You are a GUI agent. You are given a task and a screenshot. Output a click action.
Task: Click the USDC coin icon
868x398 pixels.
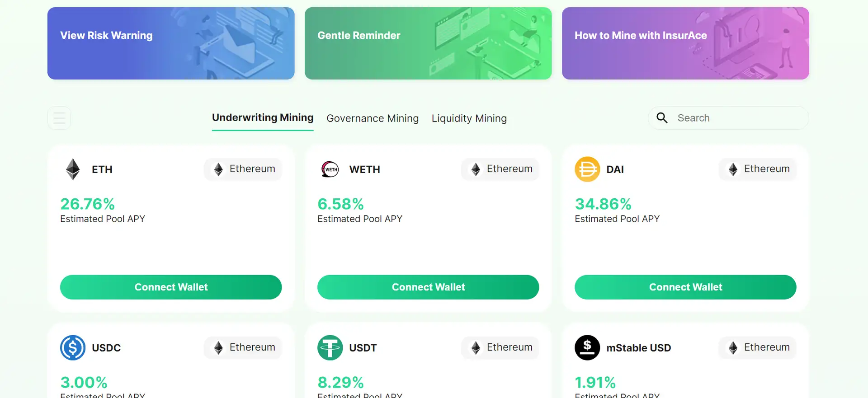click(x=73, y=347)
